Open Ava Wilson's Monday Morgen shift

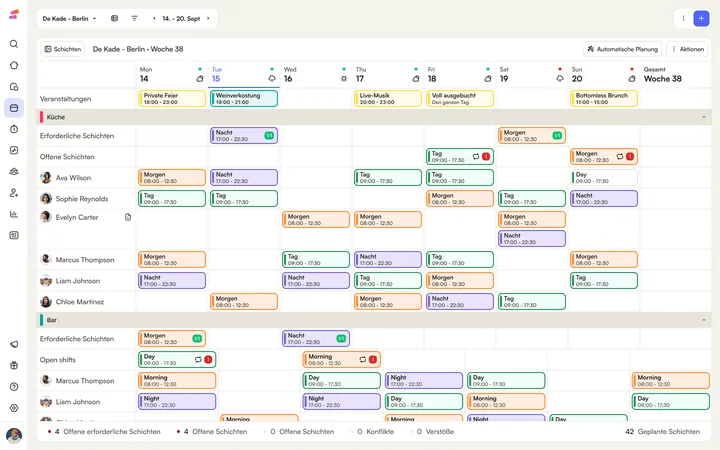coord(172,178)
